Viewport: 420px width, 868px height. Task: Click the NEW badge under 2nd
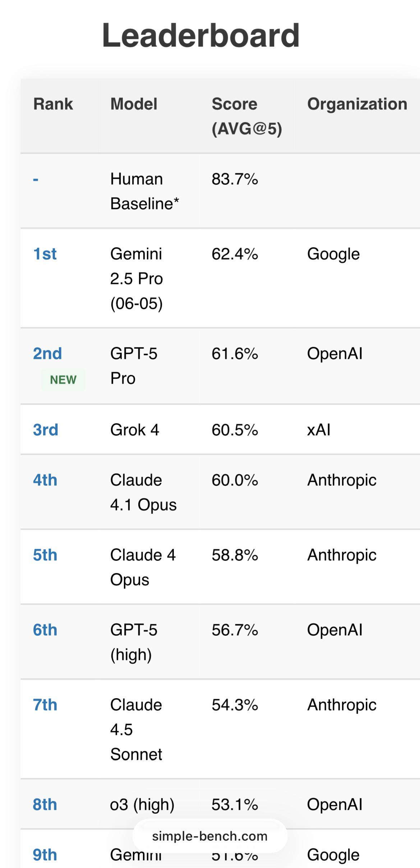63,380
